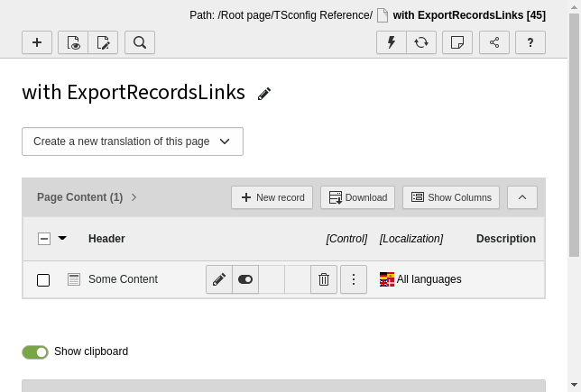
Task: Open more actions menu for Some Content
Action: coord(354,279)
